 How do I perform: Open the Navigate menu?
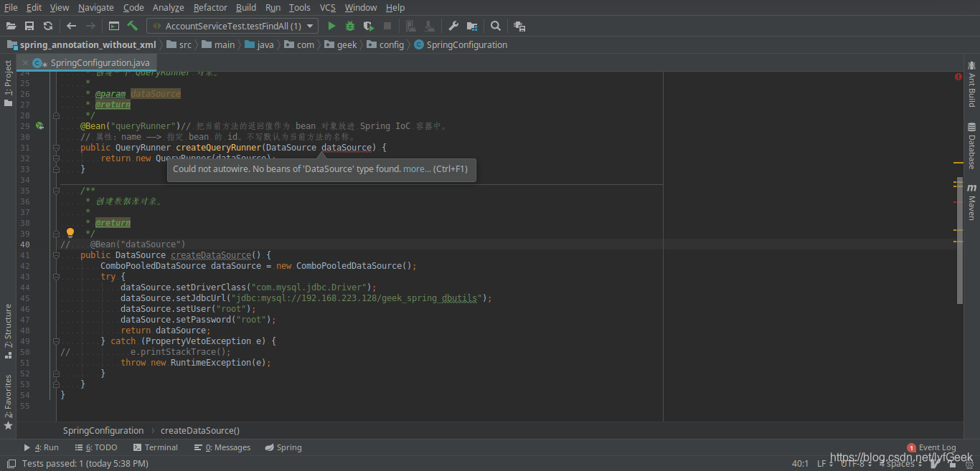click(96, 7)
